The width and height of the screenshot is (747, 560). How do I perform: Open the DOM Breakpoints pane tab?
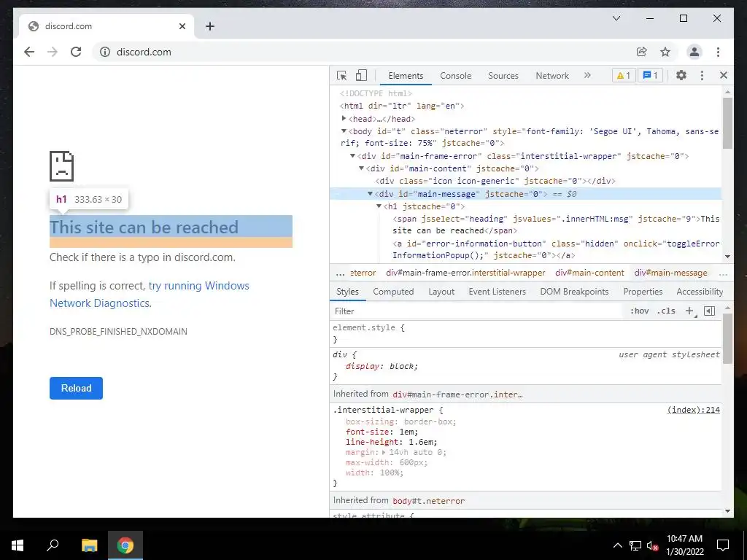[x=574, y=292]
